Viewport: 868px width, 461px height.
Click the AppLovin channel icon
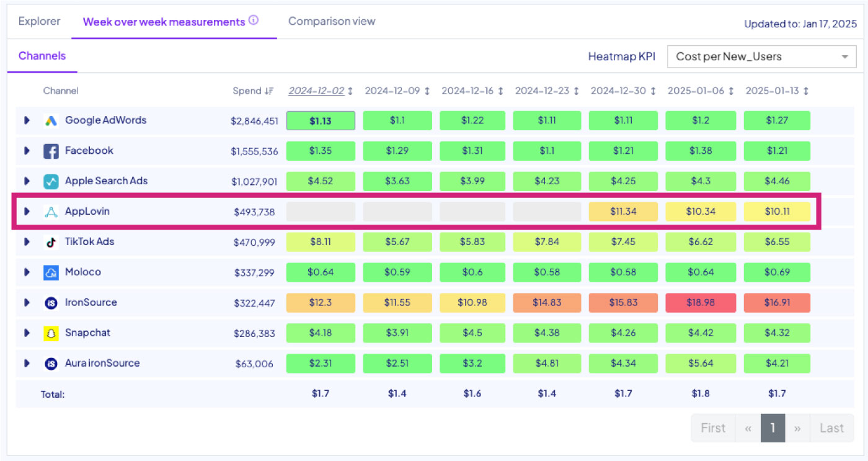[51, 212]
